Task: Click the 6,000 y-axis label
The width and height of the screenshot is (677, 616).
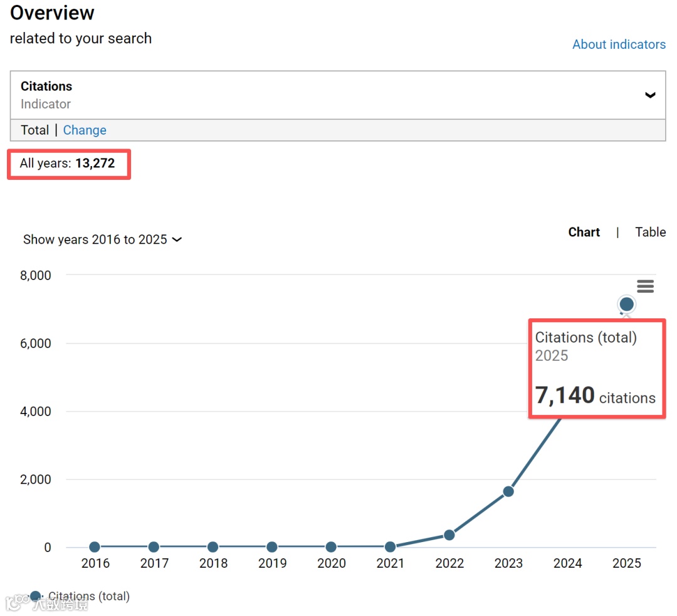Action: pyautogui.click(x=35, y=343)
